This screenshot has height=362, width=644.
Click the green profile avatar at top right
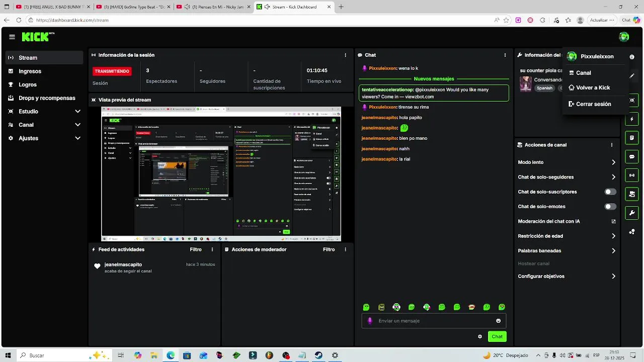click(624, 37)
